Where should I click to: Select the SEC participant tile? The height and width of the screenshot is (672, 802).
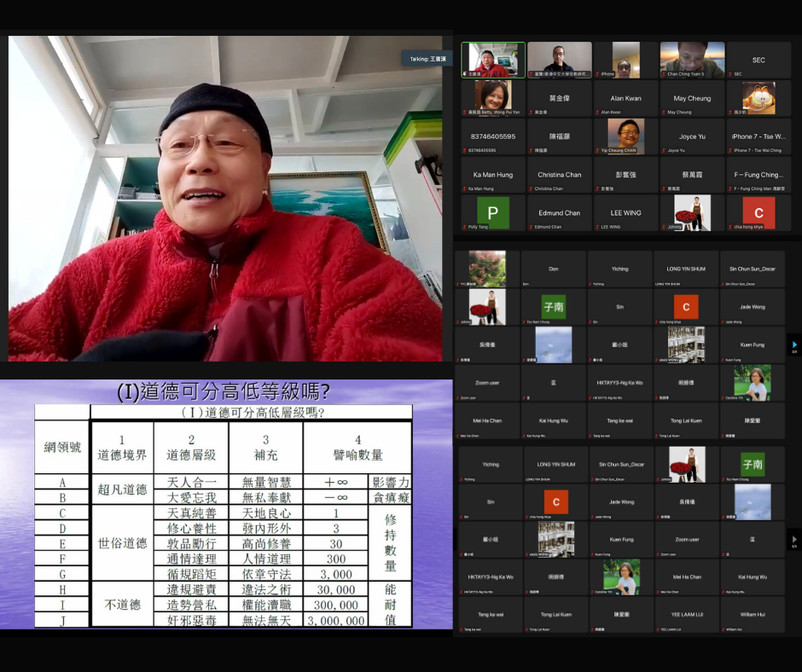[x=758, y=60]
